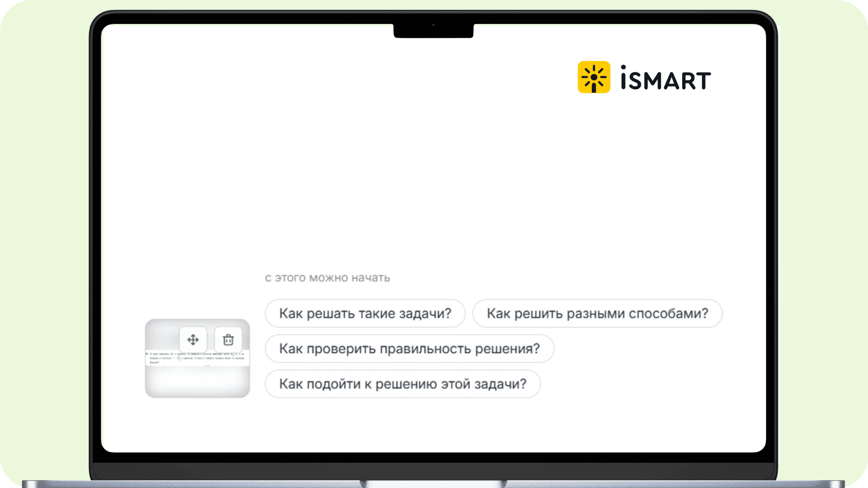Click the yellow iSMART sun logo
868x488 pixels.
(594, 77)
